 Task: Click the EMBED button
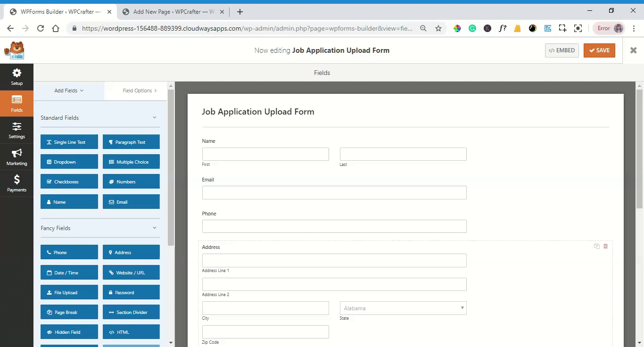(561, 50)
